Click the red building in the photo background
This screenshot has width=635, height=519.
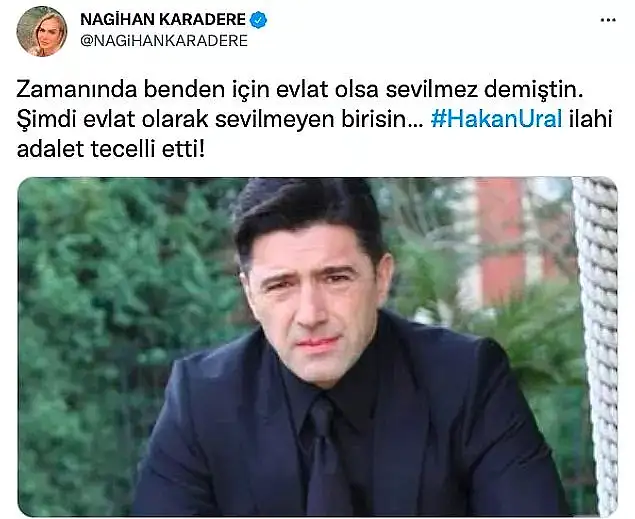click(x=502, y=239)
